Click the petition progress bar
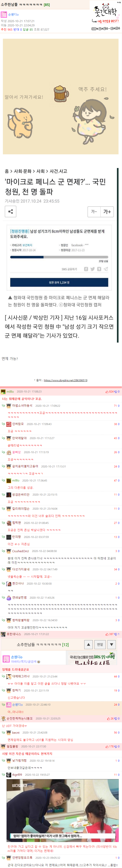Screen dimensions: 122x868 [x=59, y=257]
